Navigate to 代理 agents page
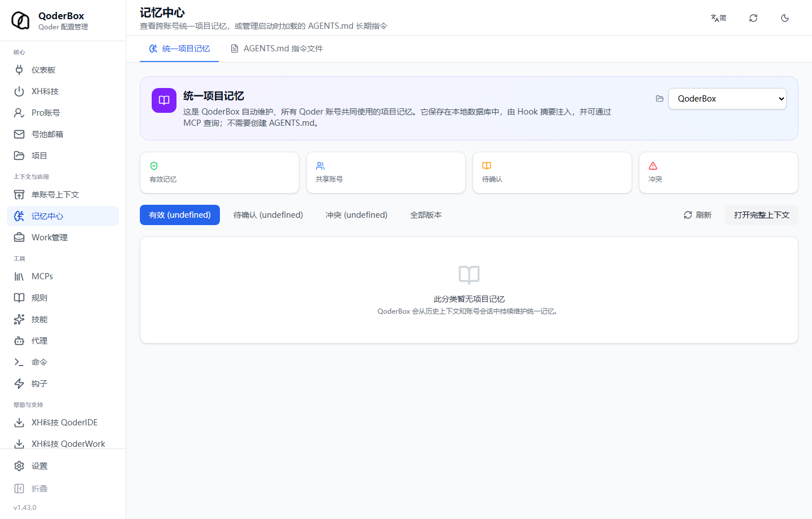812x519 pixels. (x=63, y=341)
